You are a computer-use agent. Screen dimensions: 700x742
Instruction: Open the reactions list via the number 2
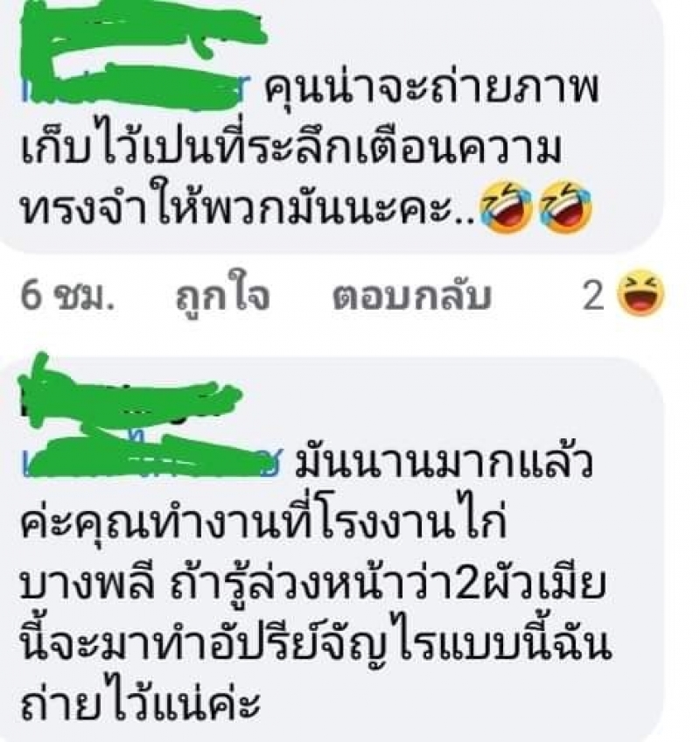[593, 296]
